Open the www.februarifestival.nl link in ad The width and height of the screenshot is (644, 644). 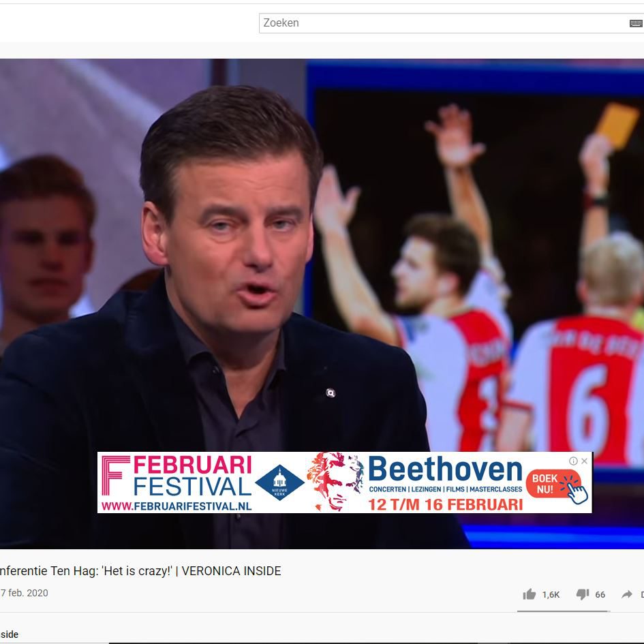click(176, 506)
